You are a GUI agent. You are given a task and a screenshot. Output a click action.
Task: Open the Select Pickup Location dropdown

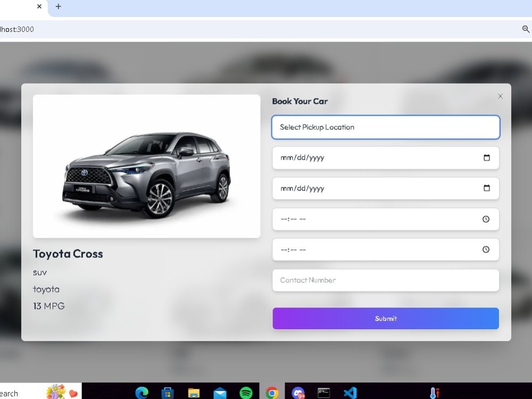tap(385, 127)
